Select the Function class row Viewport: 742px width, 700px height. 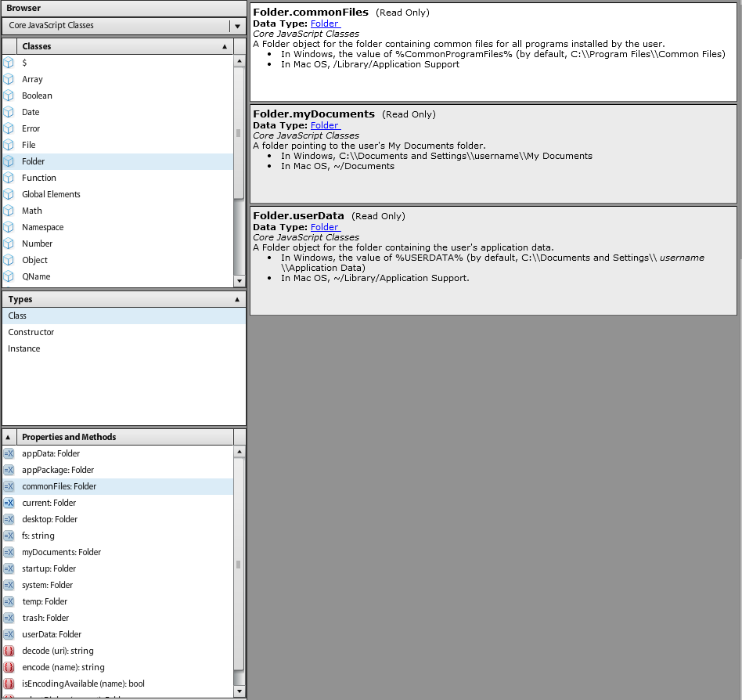[x=118, y=178]
